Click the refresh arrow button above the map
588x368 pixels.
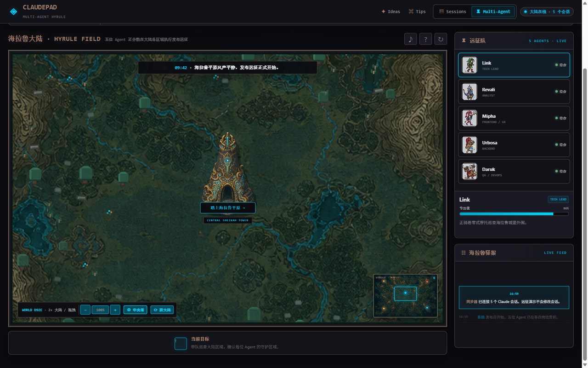(441, 39)
